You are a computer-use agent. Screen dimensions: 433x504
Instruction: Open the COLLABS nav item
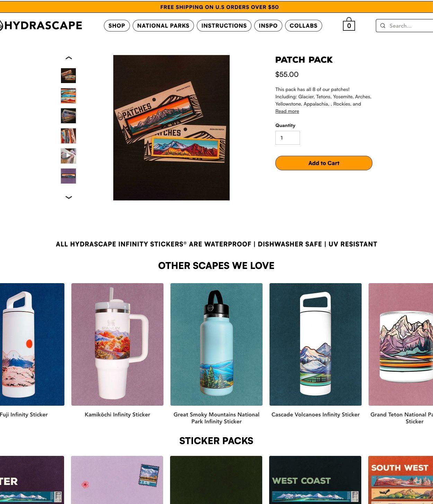coord(303,26)
